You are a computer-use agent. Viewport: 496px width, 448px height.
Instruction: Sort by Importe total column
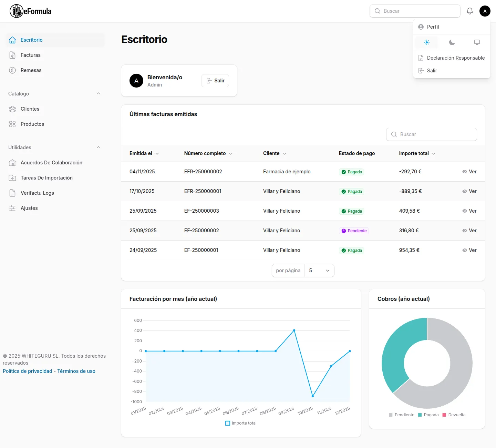[x=417, y=153]
